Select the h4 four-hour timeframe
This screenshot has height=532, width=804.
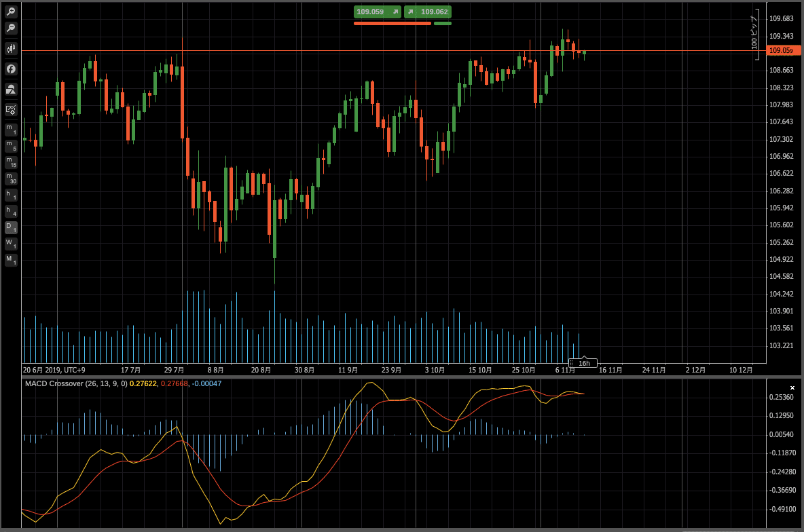click(11, 212)
